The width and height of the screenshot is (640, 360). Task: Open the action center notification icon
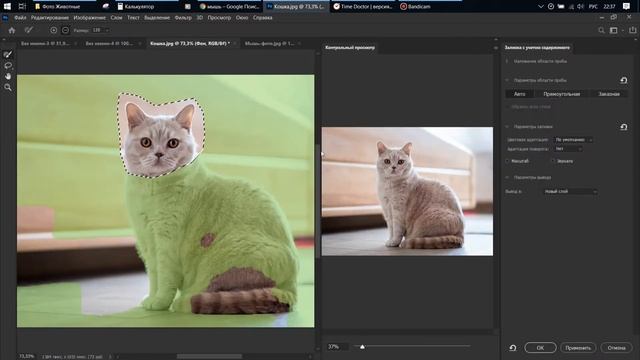(x=627, y=7)
